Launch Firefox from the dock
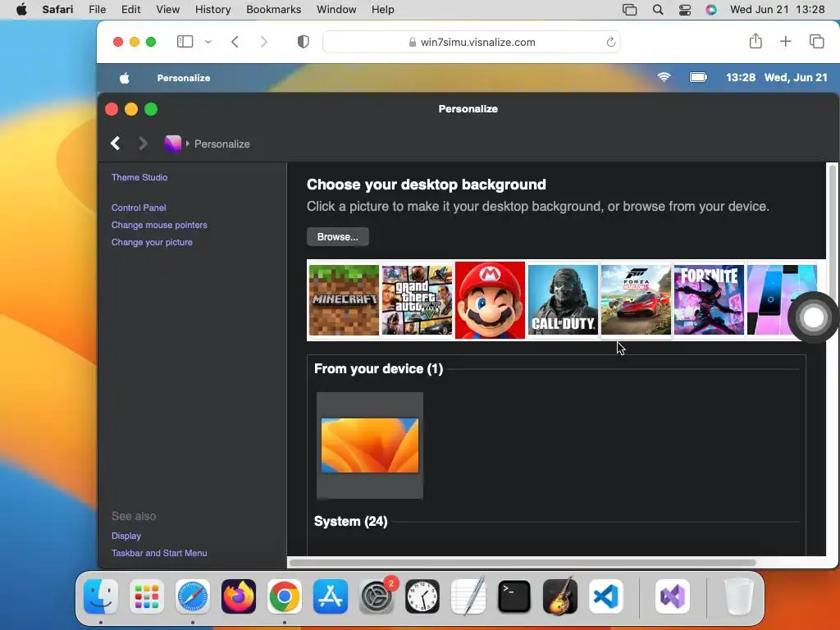The width and height of the screenshot is (840, 630). [x=239, y=596]
